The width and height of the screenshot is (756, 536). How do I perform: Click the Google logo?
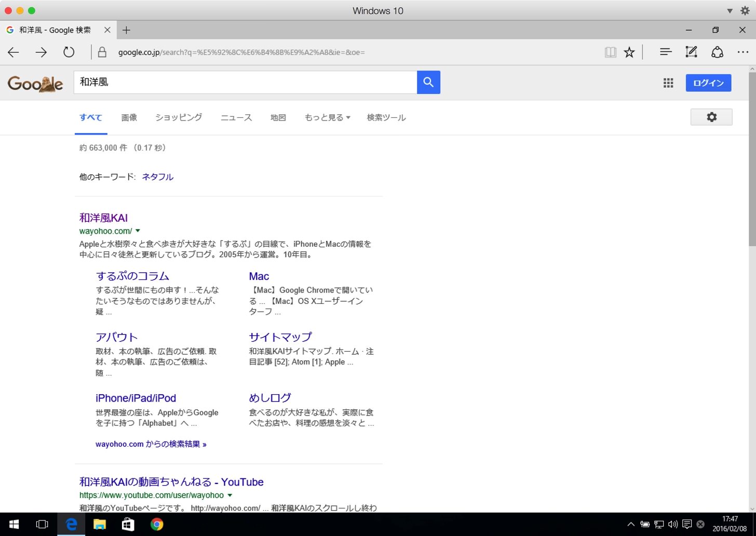[35, 83]
